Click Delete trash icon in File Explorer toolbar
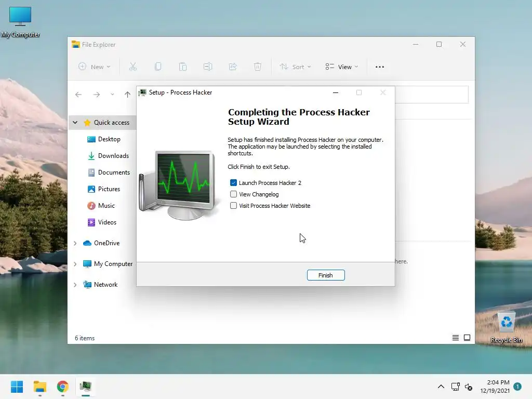The width and height of the screenshot is (532, 399). click(258, 67)
